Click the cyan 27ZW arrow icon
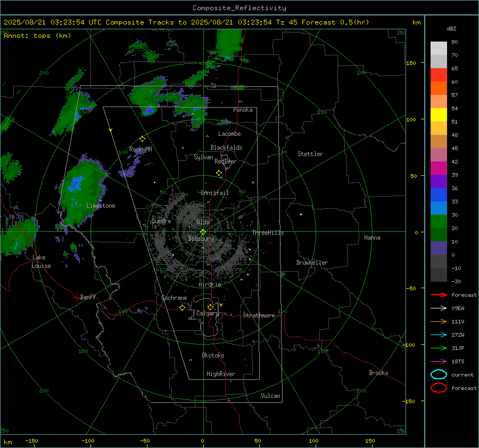 coord(439,335)
